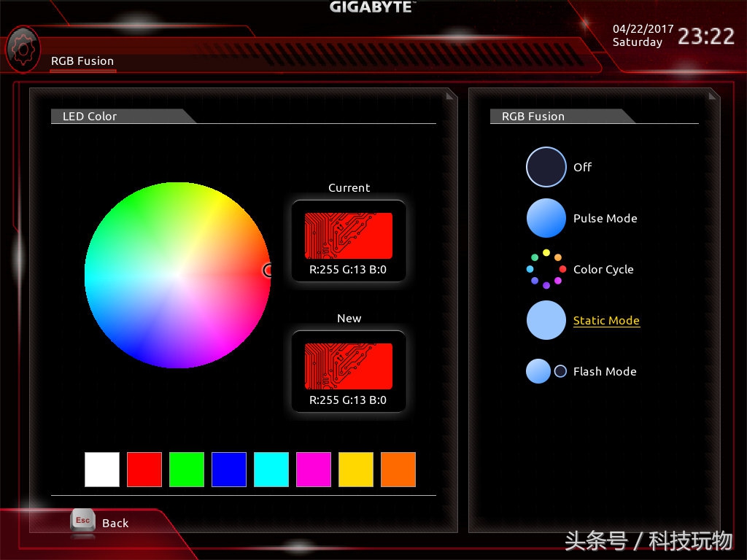Pick the green preset color swatch
Image resolution: width=747 pixels, height=560 pixels.
[187, 470]
